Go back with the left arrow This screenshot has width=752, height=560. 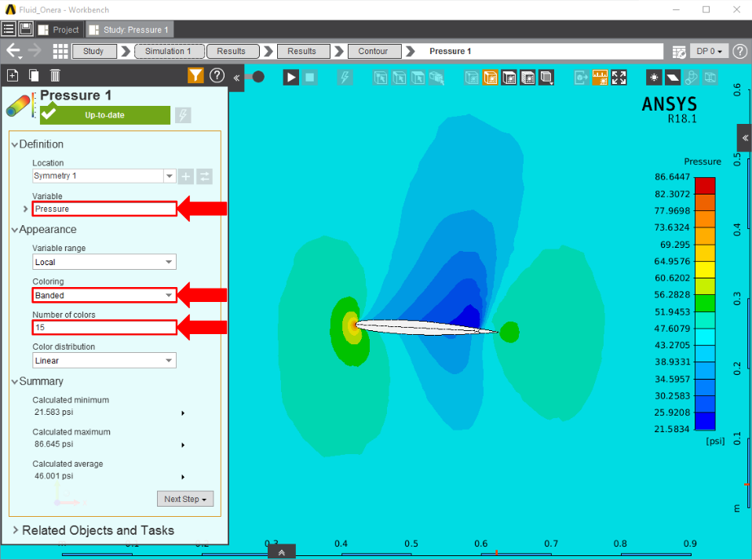13,50
